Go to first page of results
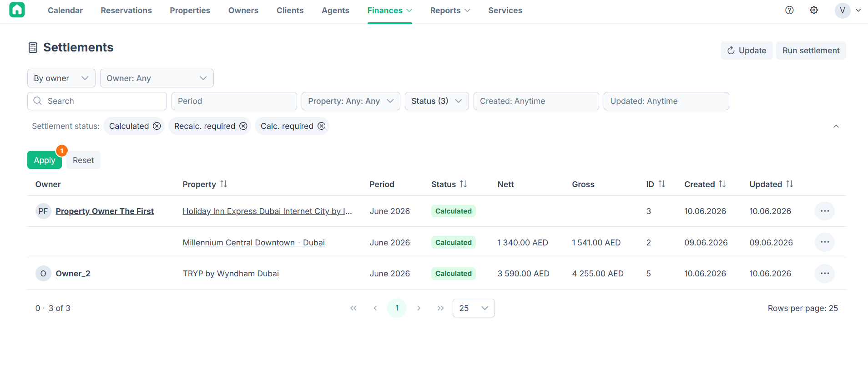The height and width of the screenshot is (387, 868). (353, 308)
